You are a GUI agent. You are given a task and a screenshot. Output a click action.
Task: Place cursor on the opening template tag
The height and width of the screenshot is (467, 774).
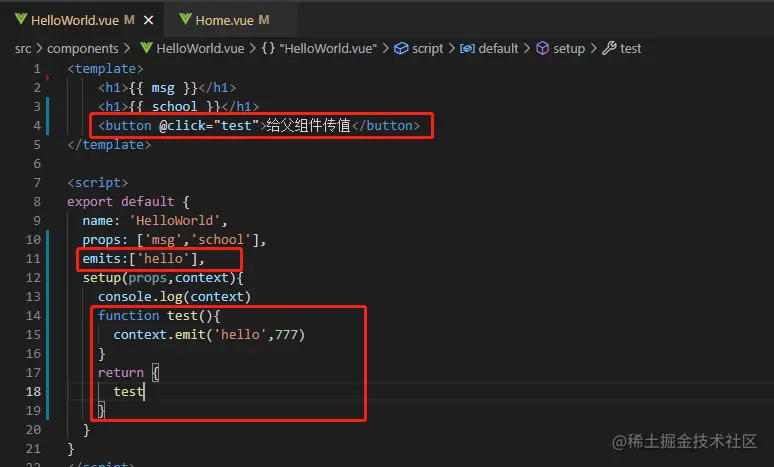click(105, 69)
